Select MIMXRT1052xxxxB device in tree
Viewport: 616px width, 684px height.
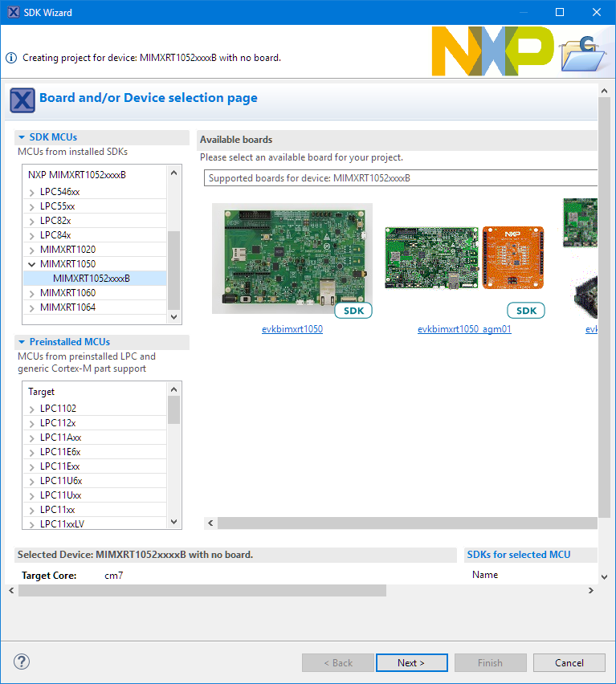[x=91, y=279]
